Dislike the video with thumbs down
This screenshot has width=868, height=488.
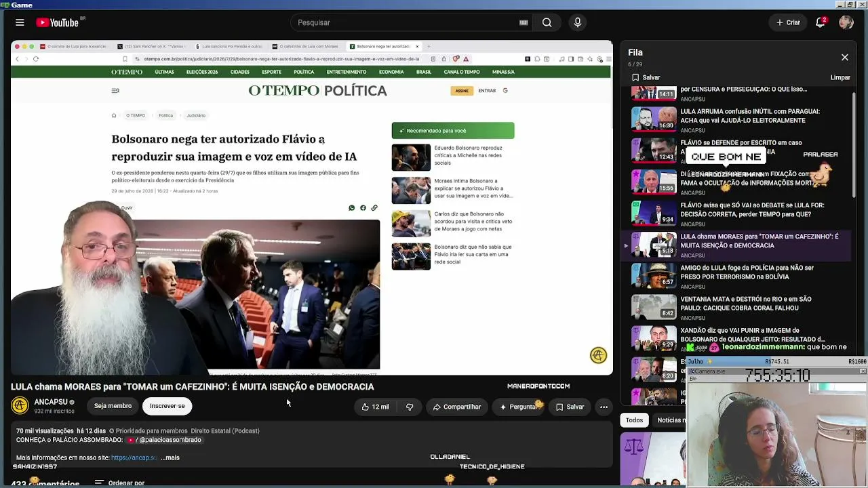(x=410, y=407)
